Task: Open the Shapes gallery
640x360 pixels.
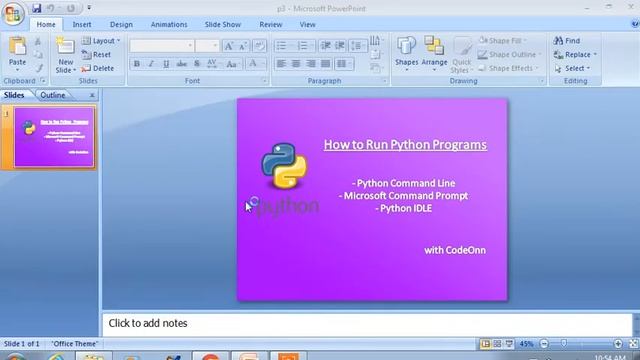Action: coord(407,54)
